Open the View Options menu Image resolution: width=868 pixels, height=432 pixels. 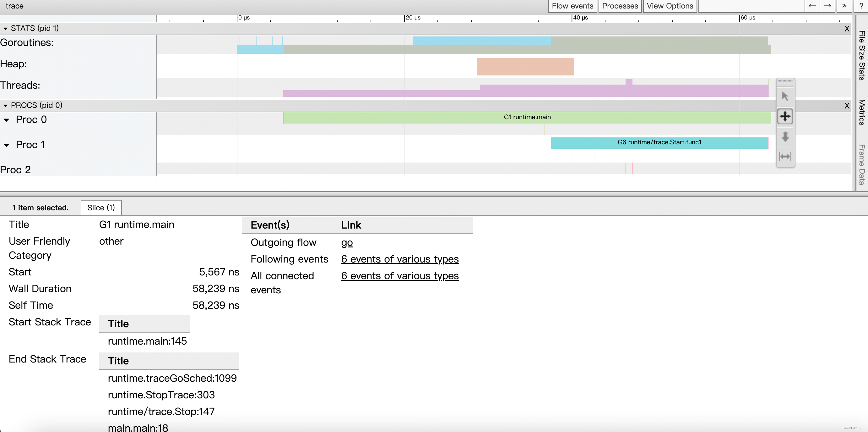669,6
